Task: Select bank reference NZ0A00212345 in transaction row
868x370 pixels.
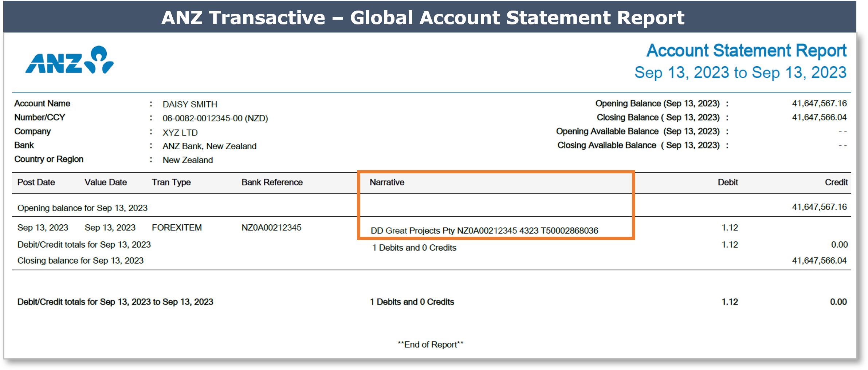Action: click(271, 228)
